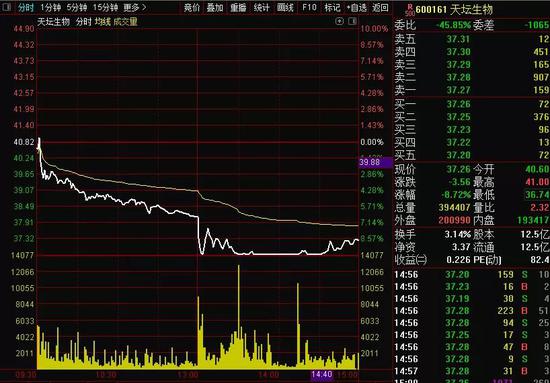550x383 pixels.
Task: Select the 买二 37.25 bid row
Action: coord(471,117)
